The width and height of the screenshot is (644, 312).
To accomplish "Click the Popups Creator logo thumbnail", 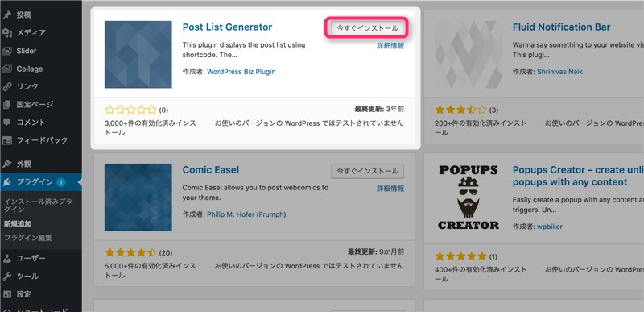I will coord(469,198).
